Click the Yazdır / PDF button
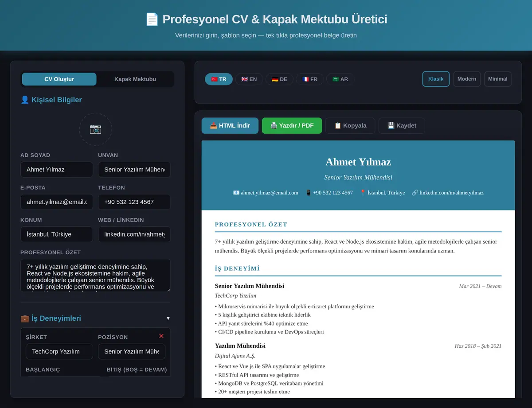The height and width of the screenshot is (408, 532). [x=292, y=126]
